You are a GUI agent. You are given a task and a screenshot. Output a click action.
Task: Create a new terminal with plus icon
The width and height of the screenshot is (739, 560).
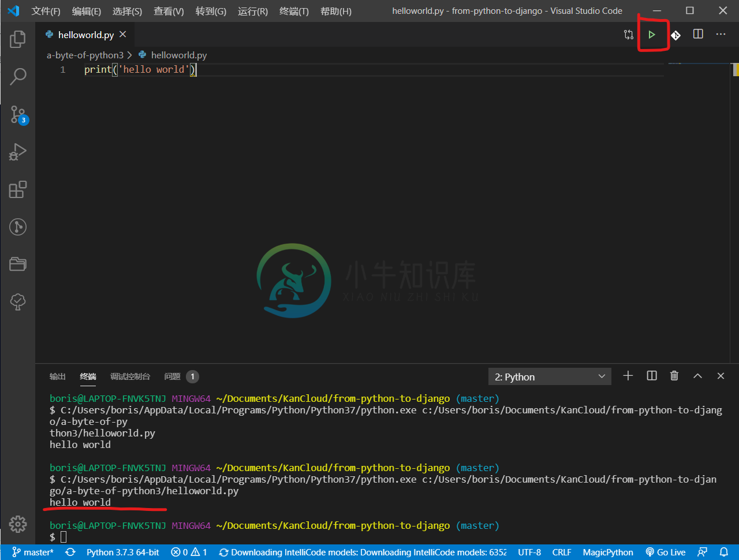click(x=628, y=376)
